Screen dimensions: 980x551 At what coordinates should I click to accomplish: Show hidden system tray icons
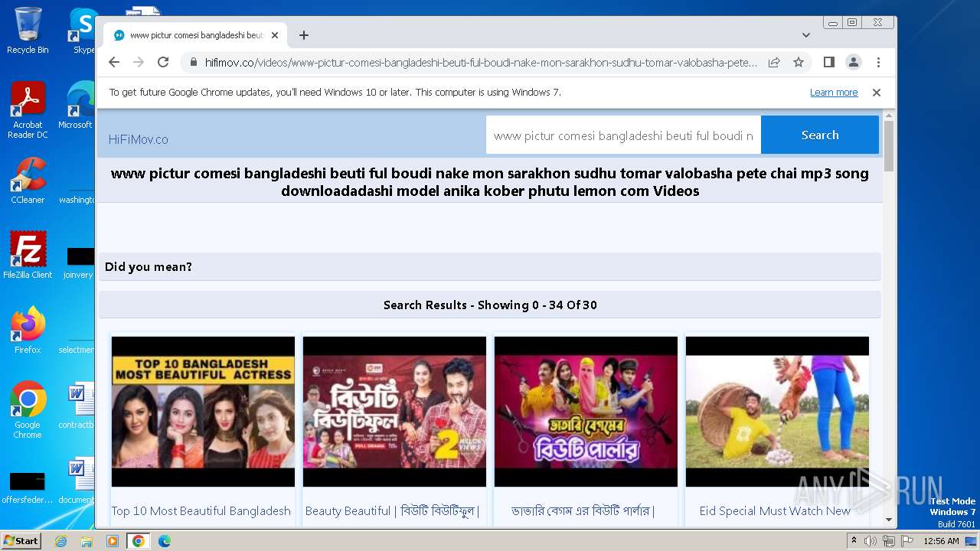[854, 541]
